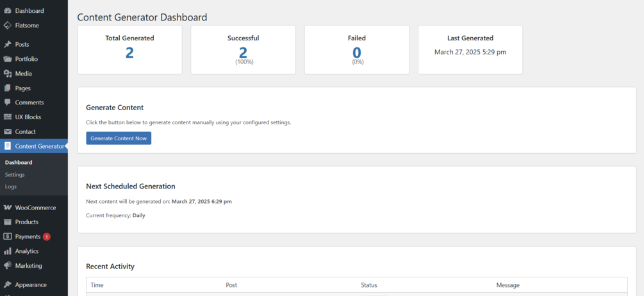
Task: Click the WooCommerce logo icon
Action: tap(8, 208)
